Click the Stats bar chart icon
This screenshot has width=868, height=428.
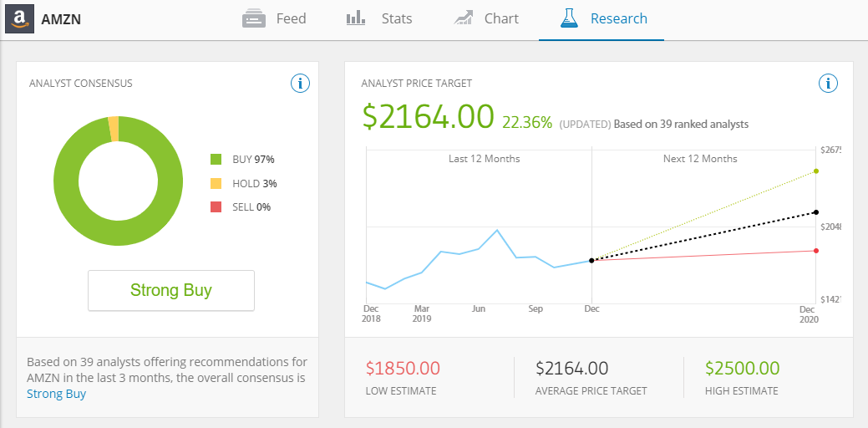356,18
